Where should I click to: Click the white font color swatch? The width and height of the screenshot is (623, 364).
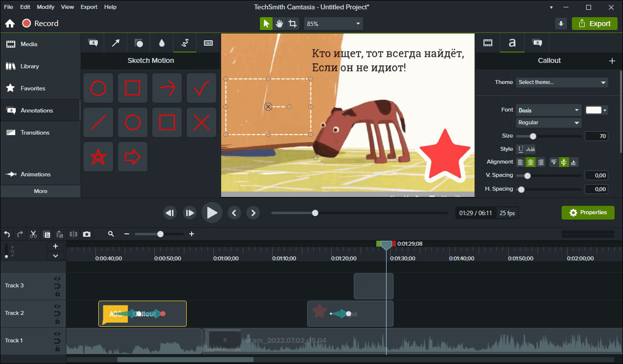click(x=594, y=110)
